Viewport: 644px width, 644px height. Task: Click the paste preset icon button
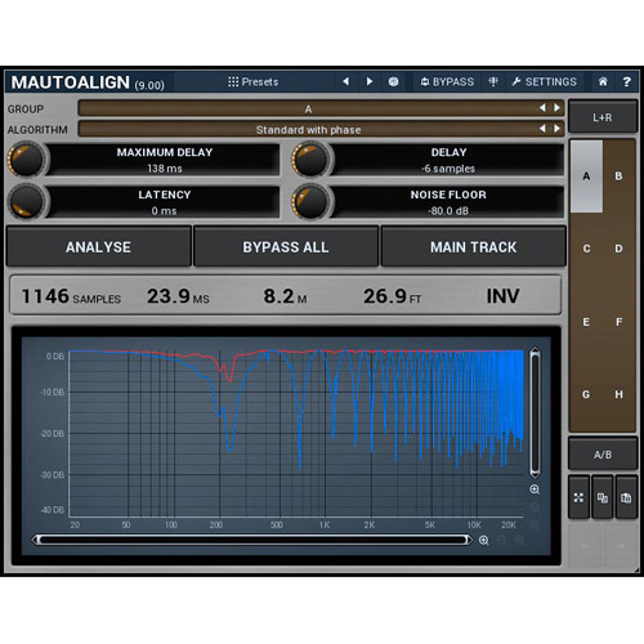tap(626, 497)
